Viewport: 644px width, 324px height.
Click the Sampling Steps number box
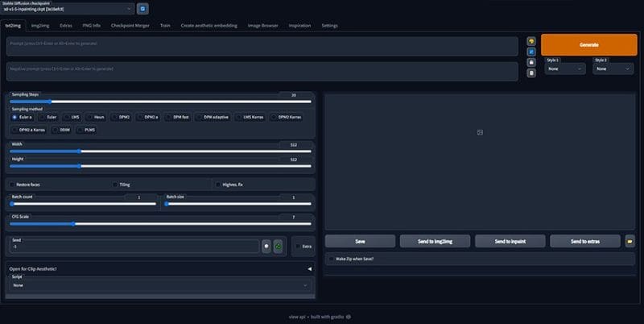click(x=294, y=95)
